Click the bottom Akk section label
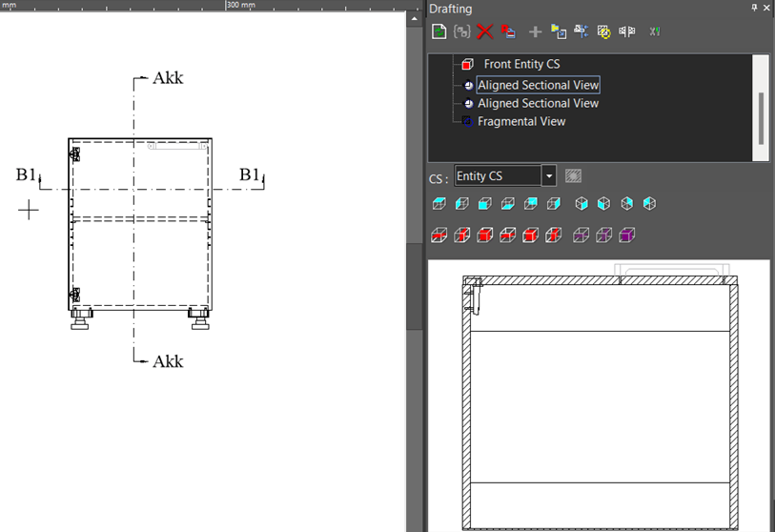The image size is (775, 532). tap(168, 361)
